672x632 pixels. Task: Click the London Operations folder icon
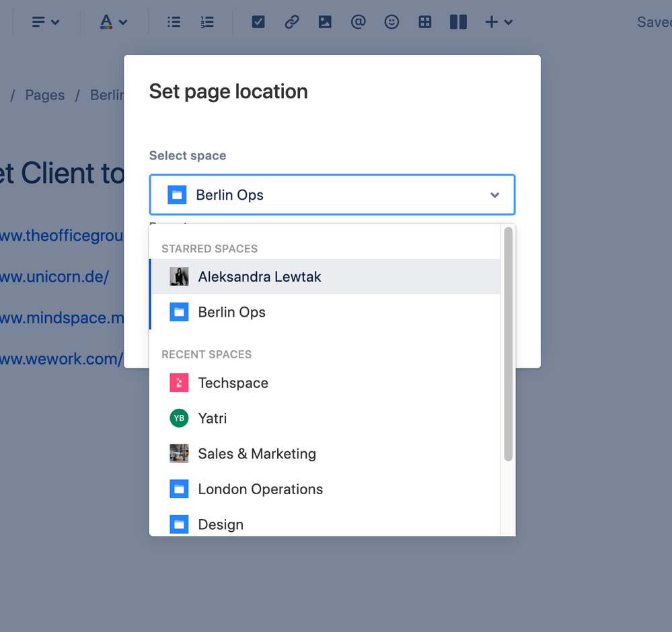[x=179, y=489]
